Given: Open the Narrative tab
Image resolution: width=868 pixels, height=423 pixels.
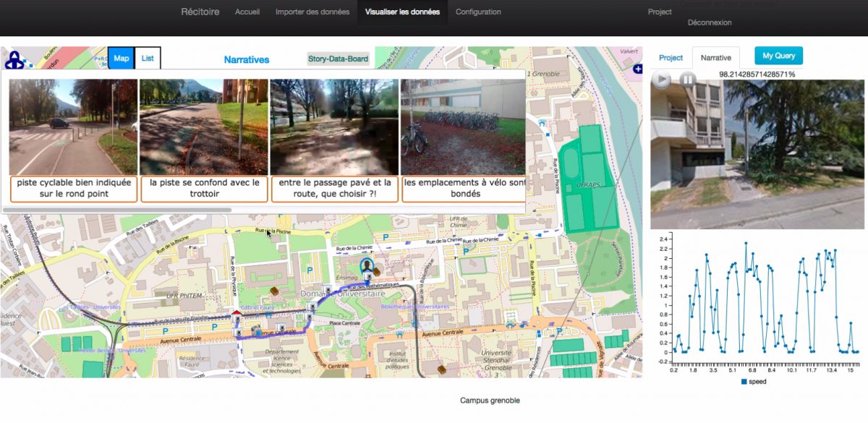Looking at the screenshot, I should coord(715,58).
